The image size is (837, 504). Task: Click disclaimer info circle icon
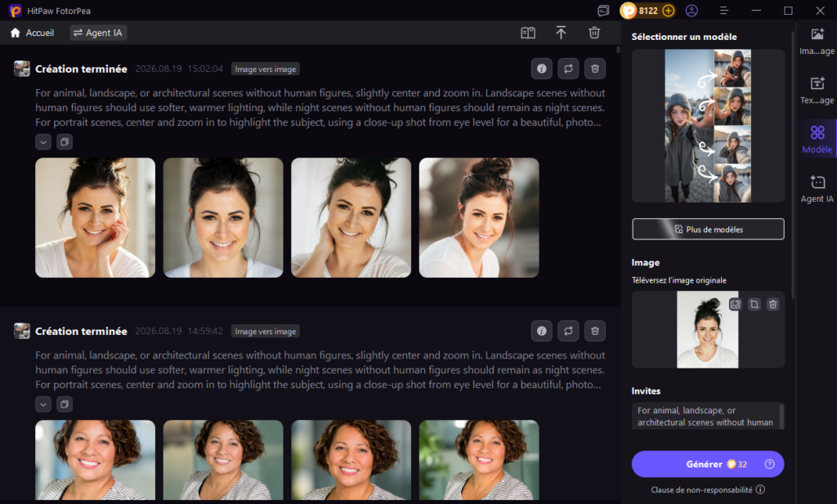point(761,489)
